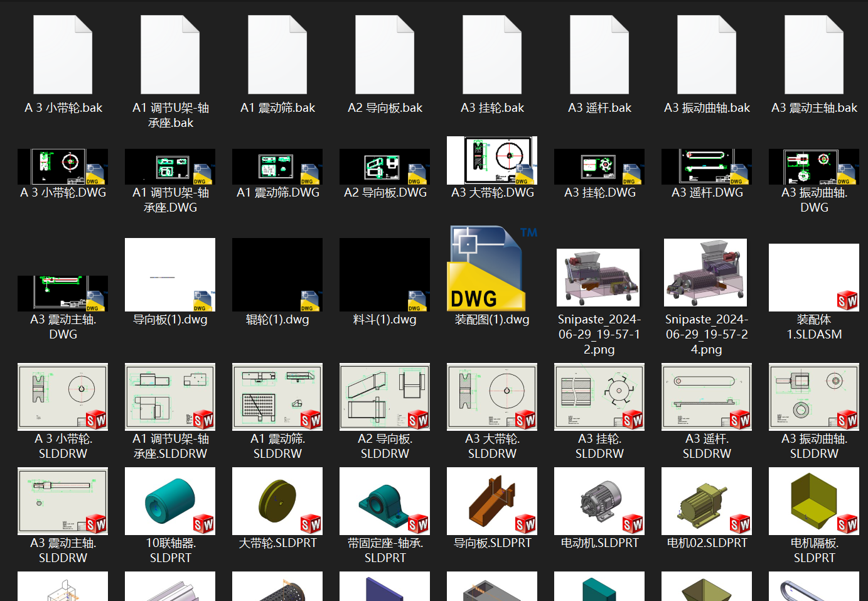Select the A3 震动主轴.DWG thumbnail
Screen dimensions: 868x601
pyautogui.click(x=63, y=293)
